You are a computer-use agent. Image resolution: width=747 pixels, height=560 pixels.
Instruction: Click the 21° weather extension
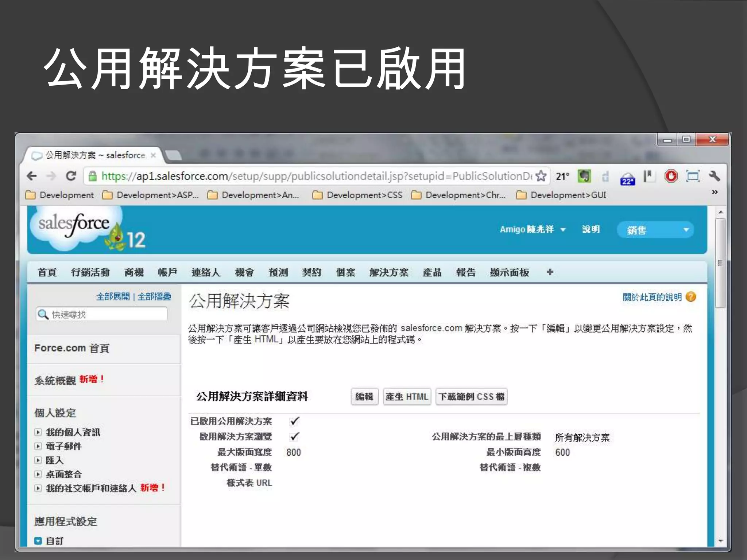click(x=562, y=176)
